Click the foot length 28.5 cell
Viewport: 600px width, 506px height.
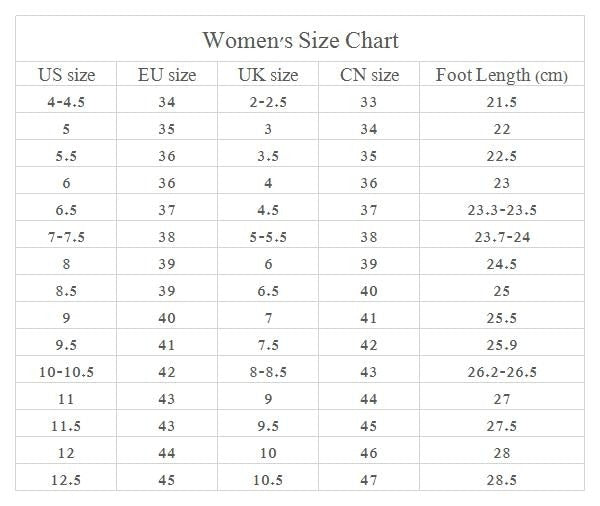point(502,480)
